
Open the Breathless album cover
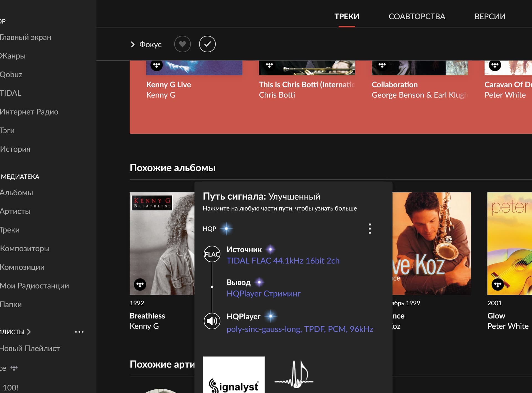162,244
